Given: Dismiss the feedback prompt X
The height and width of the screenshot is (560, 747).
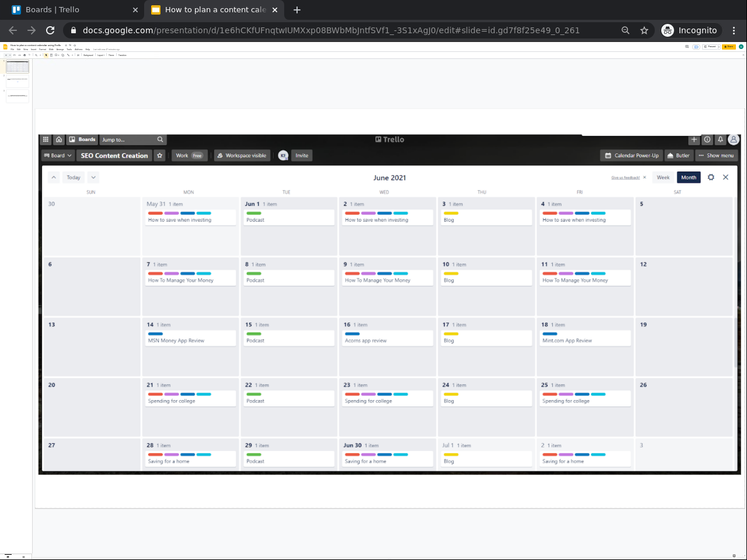Looking at the screenshot, I should 645,177.
